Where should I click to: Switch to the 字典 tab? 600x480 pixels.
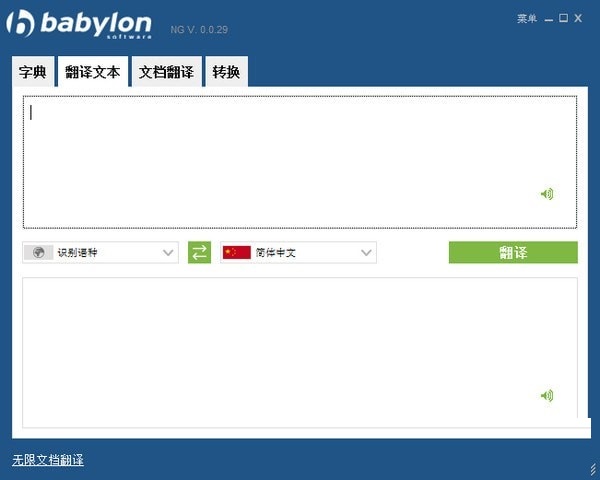tap(33, 72)
